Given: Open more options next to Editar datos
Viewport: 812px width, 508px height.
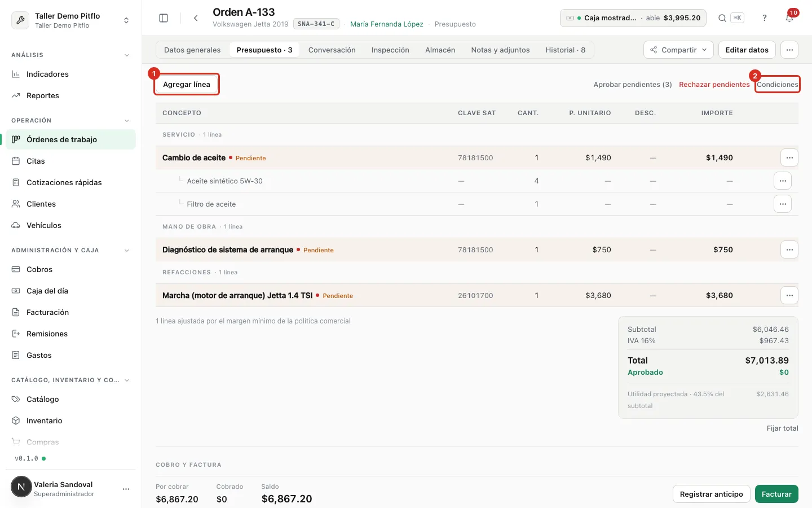Looking at the screenshot, I should [x=789, y=50].
